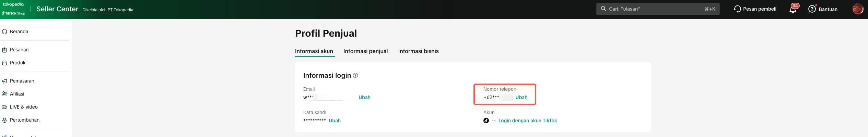Click Ubah next to the email
The height and width of the screenshot is (137, 868).
[x=364, y=97]
